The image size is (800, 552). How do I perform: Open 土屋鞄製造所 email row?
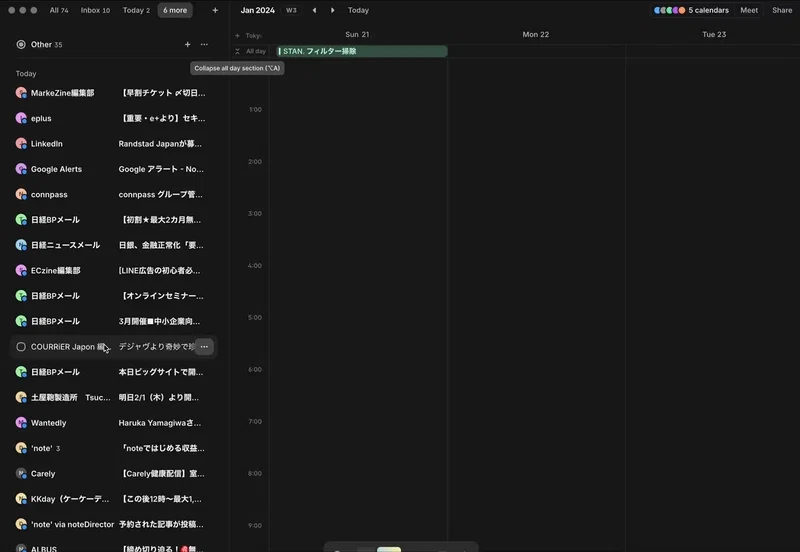pos(114,397)
